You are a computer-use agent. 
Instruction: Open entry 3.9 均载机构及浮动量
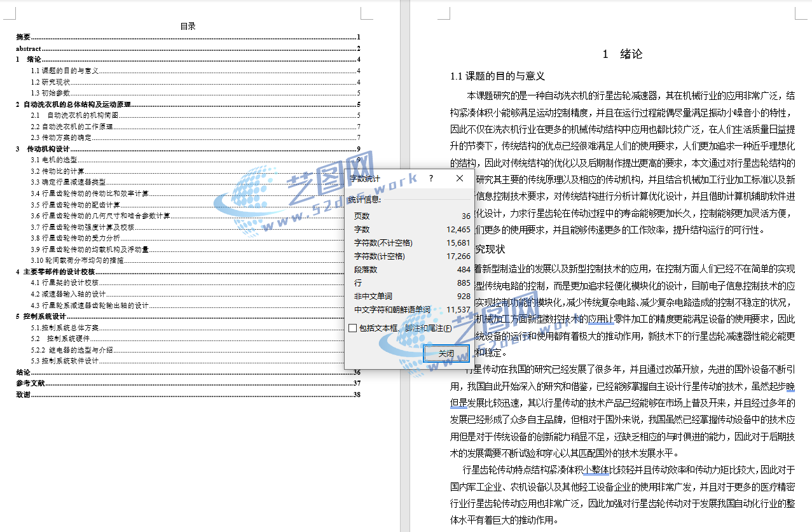tap(187, 249)
